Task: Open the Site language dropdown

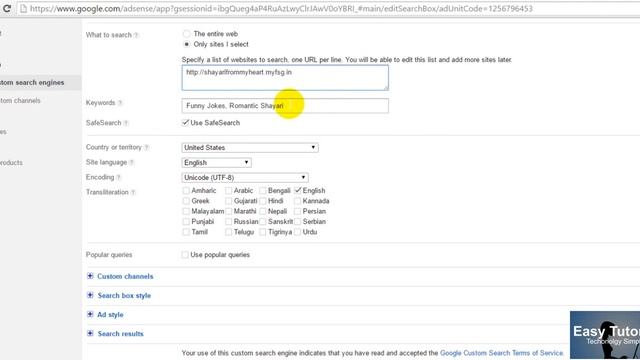Action: [x=216, y=162]
